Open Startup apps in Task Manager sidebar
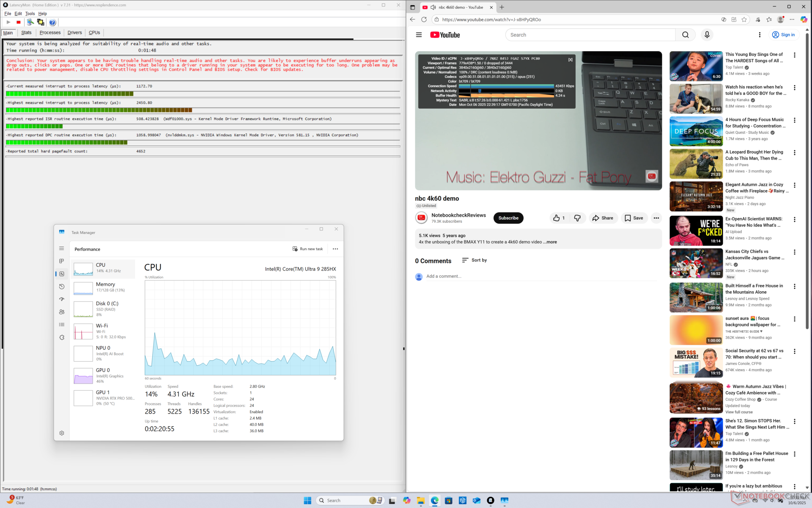The height and width of the screenshot is (508, 812). click(62, 299)
